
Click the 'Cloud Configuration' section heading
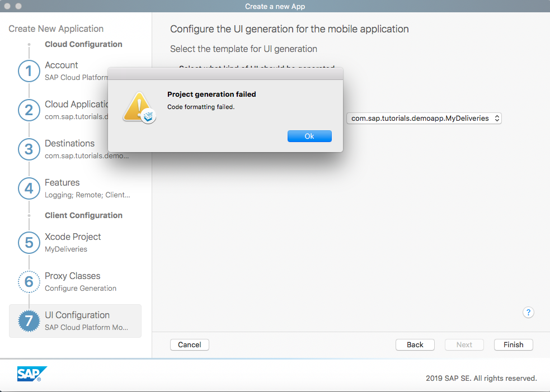click(x=83, y=44)
